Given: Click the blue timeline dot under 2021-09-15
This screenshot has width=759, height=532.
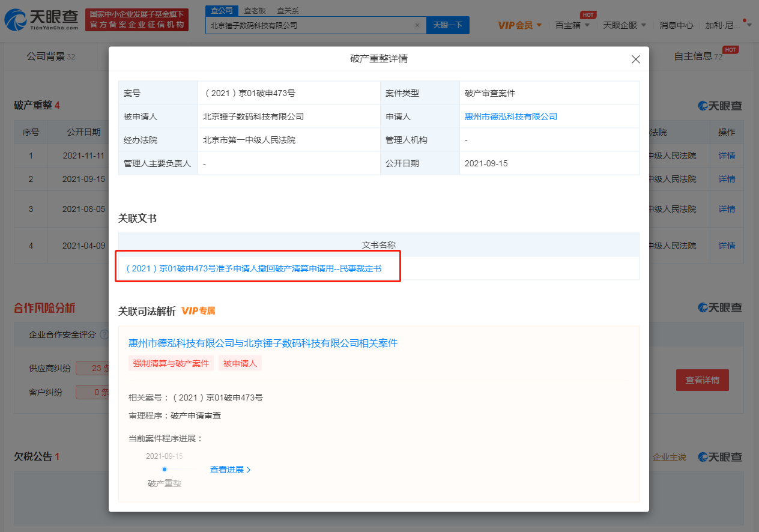Looking at the screenshot, I should [x=165, y=469].
